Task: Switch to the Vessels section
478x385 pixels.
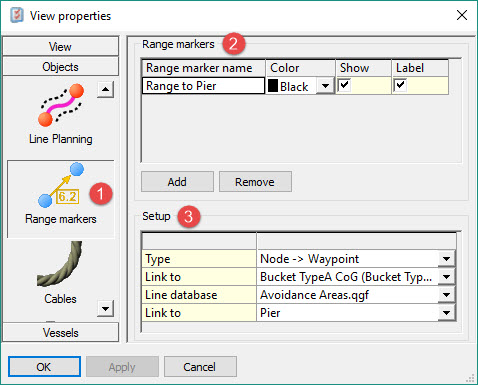Action: tap(61, 332)
